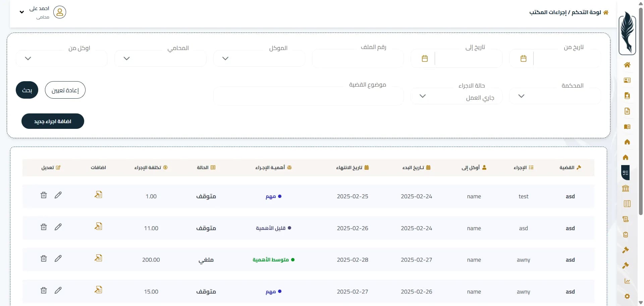The image size is (644, 306).
Task: Click the تاريخ البدء column header
Action: coord(417,167)
